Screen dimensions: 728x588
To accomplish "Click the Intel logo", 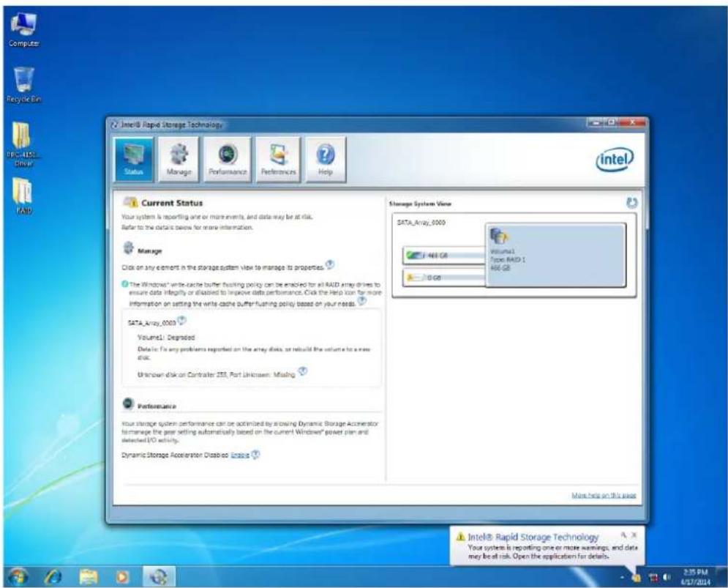I will pyautogui.click(x=615, y=160).
